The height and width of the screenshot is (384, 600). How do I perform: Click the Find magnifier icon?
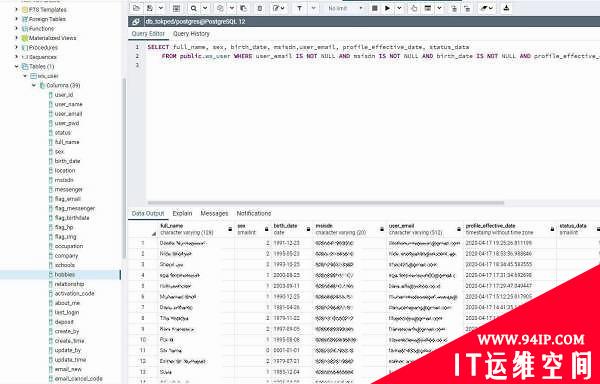(194, 8)
